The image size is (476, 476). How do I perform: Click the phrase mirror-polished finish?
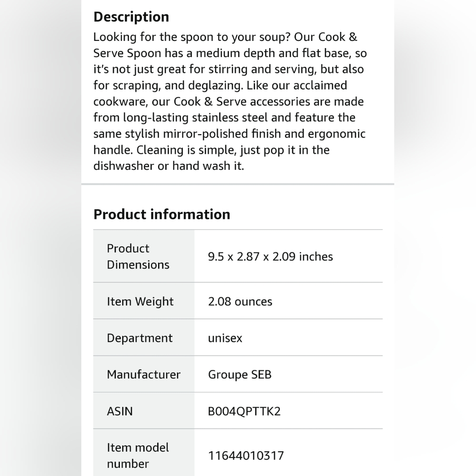click(222, 134)
